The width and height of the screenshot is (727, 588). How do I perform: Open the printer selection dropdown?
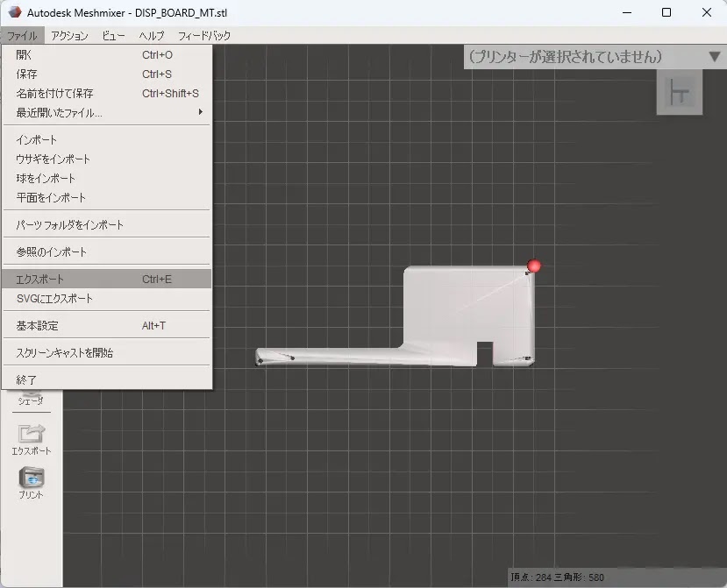[595, 57]
